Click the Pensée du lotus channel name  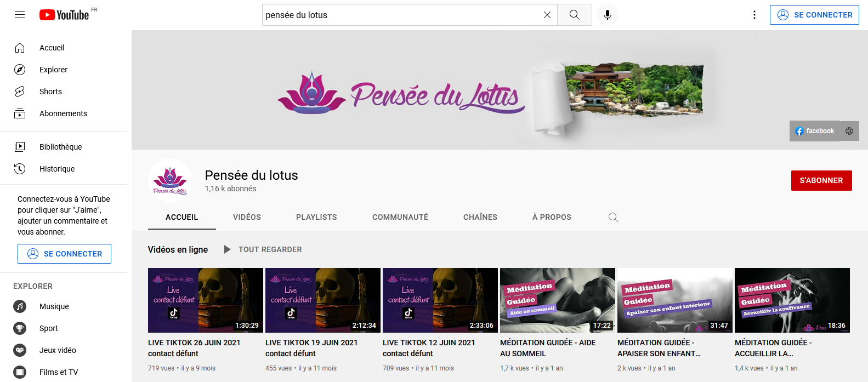pos(252,175)
